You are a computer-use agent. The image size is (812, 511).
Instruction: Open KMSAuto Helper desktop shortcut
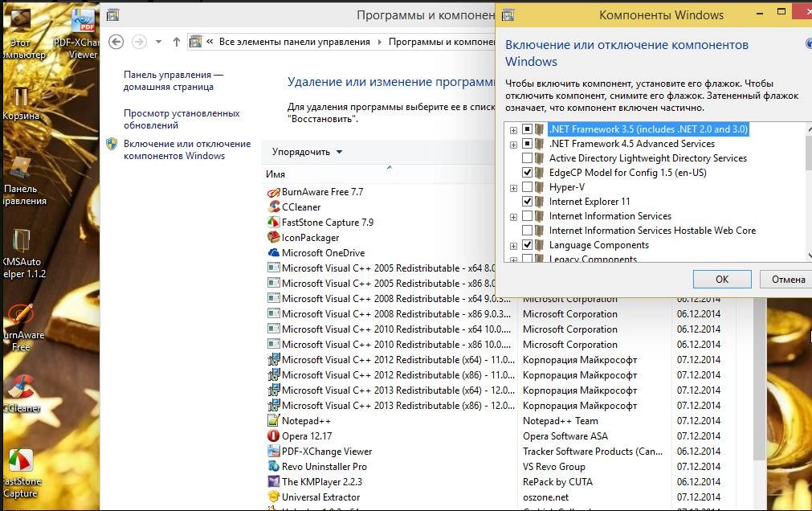pos(23,254)
